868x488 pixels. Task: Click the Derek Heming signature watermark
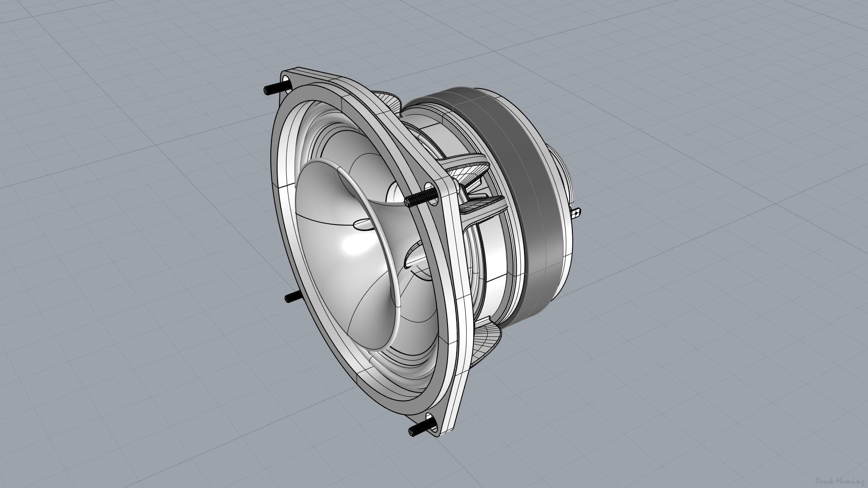tap(841, 481)
